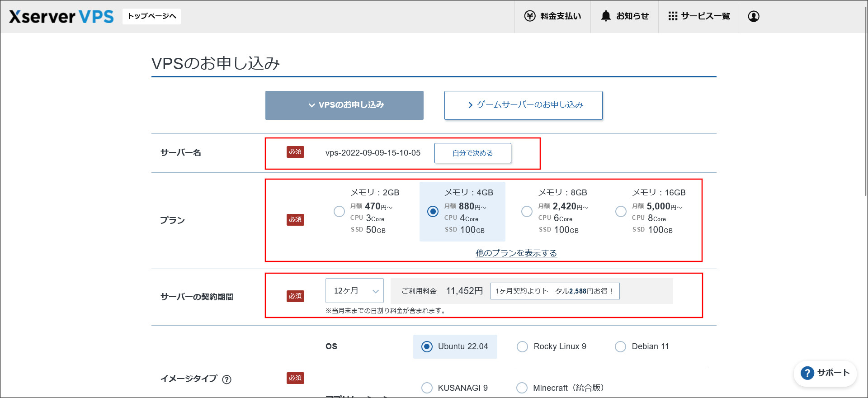Click server name vps-2022-09-09-15-10-05 text

[373, 153]
